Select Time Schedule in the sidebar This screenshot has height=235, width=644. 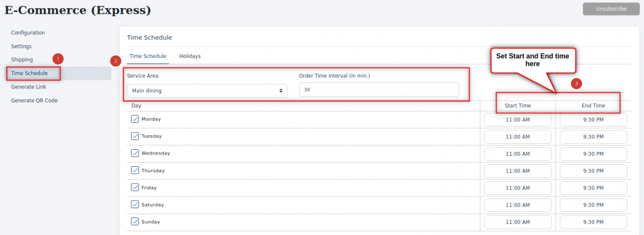pos(30,73)
